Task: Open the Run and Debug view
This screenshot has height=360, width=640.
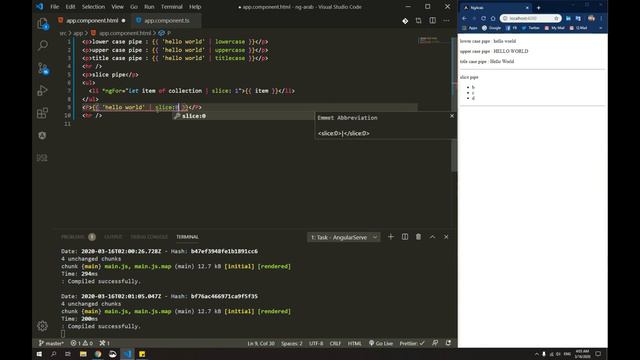Action: coord(42,90)
